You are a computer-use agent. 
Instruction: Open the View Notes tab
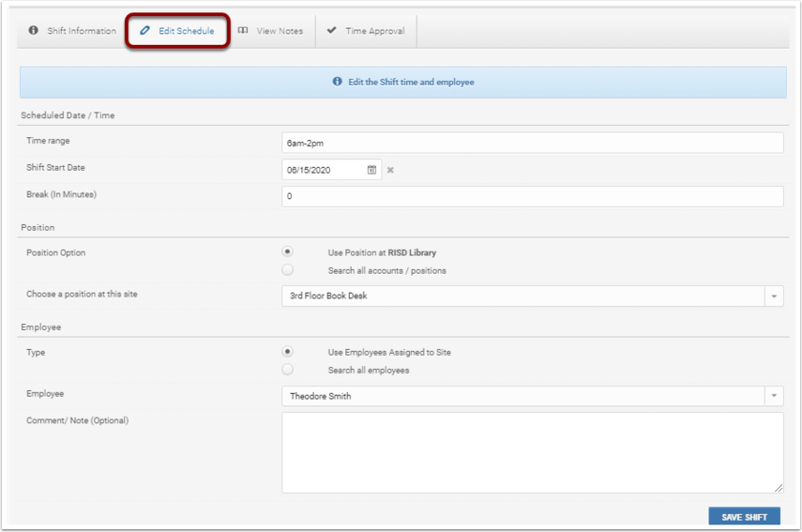click(x=270, y=31)
